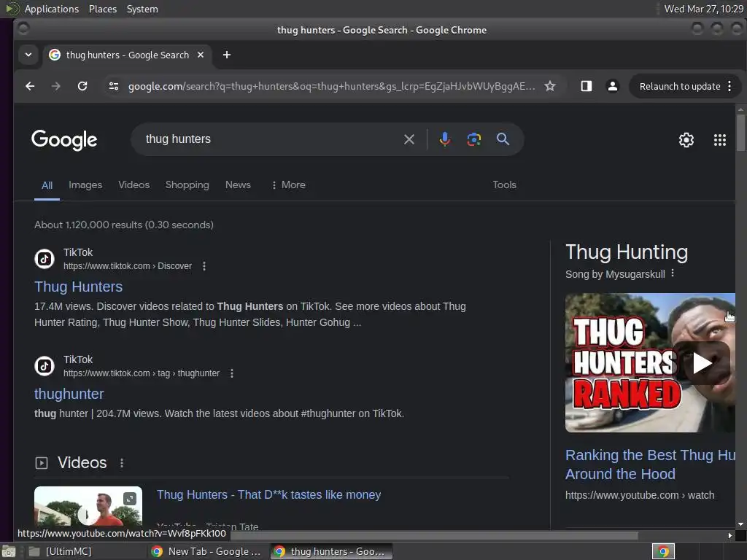This screenshot has height=560, width=747.
Task: Open the Applications menu
Action: coord(52,9)
